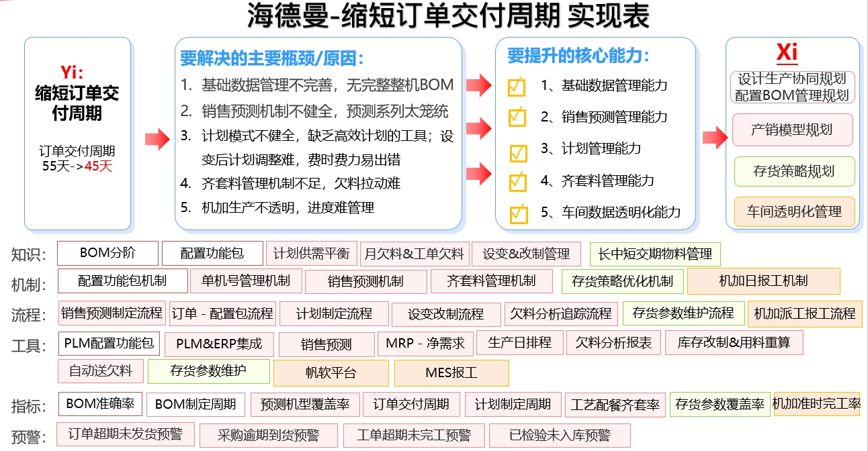
Task: Click the BOM制定周期 indicator box
Action: [196, 405]
